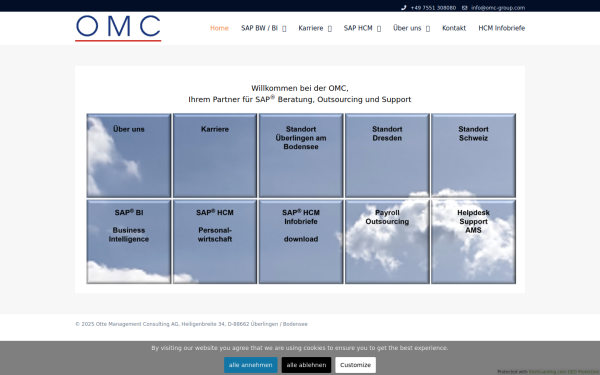The width and height of the screenshot is (600, 375).
Task: Expand the SAP HCM submenu arrow
Action: [x=379, y=29]
